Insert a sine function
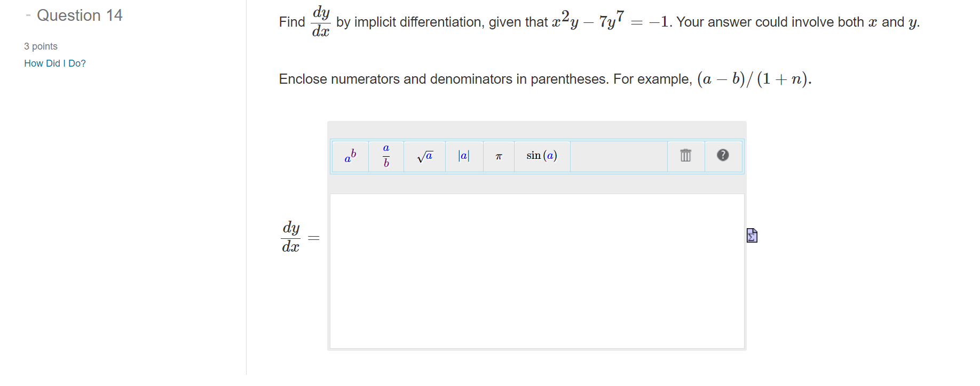The image size is (980, 386). pos(541,156)
